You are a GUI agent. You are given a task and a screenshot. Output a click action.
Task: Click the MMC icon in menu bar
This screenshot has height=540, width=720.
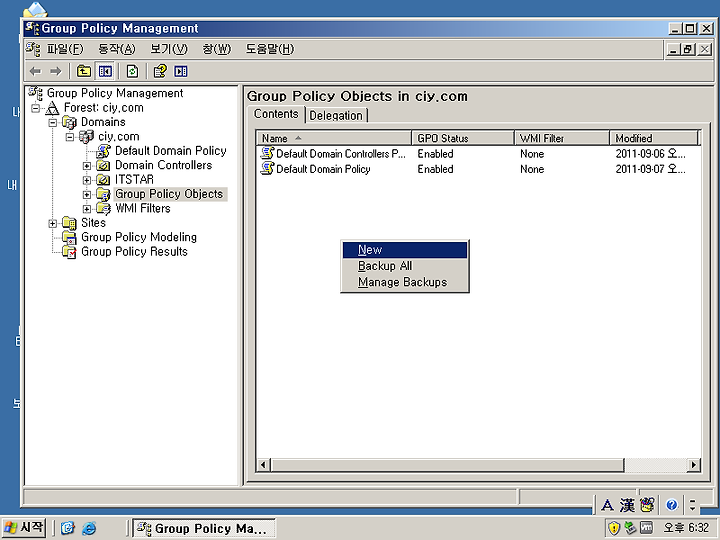33,49
